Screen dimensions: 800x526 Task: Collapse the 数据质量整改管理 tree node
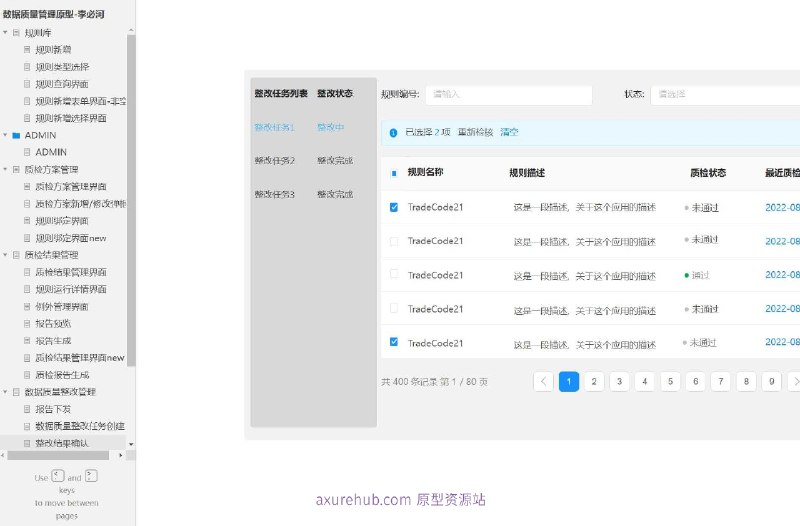pyautogui.click(x=5, y=392)
